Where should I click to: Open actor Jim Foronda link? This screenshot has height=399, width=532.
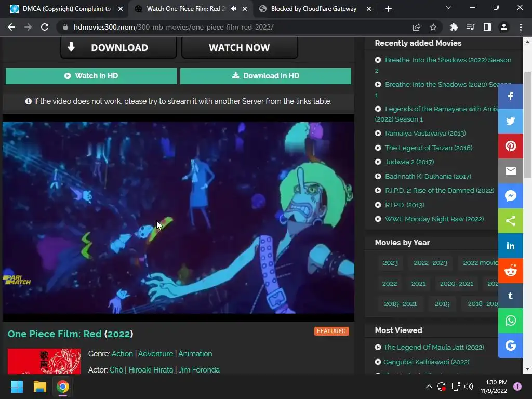(199, 370)
